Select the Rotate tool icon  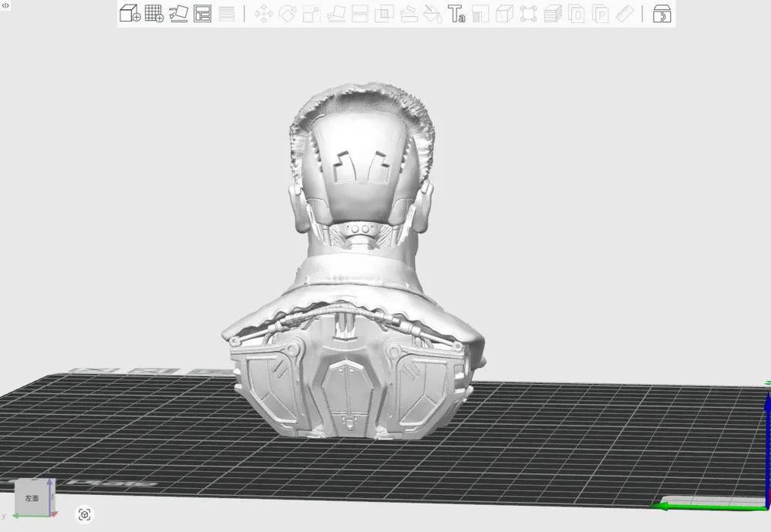[288, 14]
